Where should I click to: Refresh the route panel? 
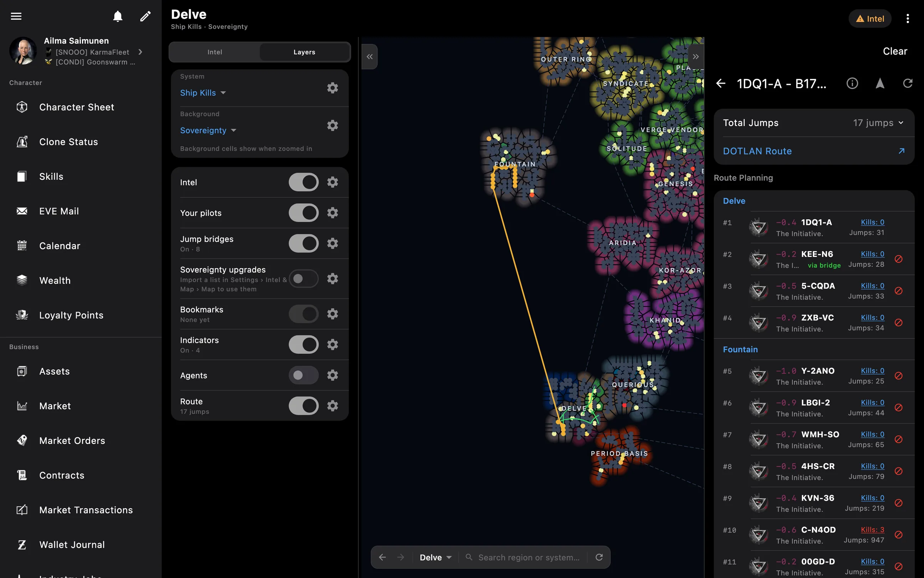pos(907,84)
